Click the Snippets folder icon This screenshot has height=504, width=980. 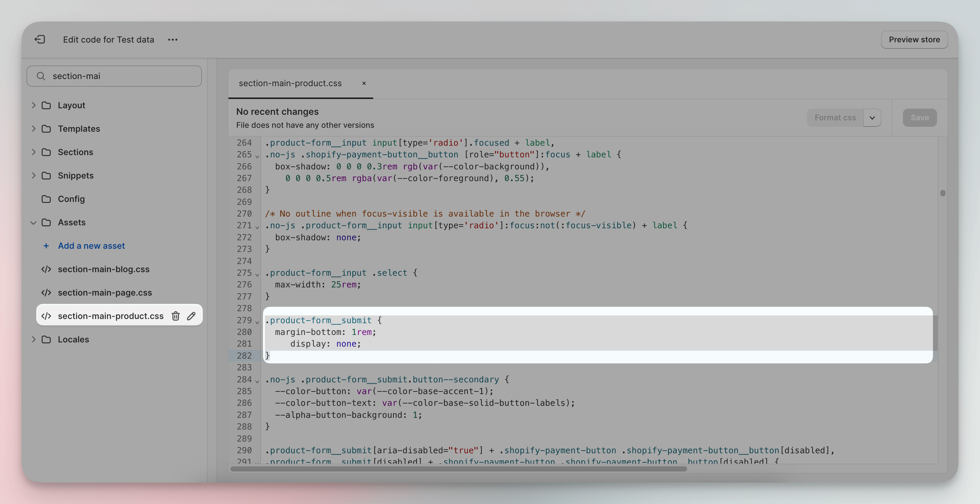47,176
